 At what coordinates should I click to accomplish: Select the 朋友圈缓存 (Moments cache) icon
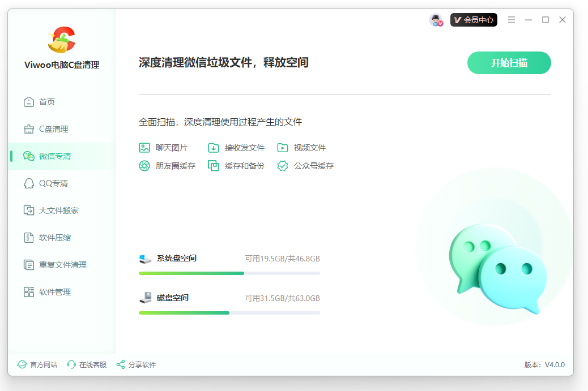tap(144, 166)
